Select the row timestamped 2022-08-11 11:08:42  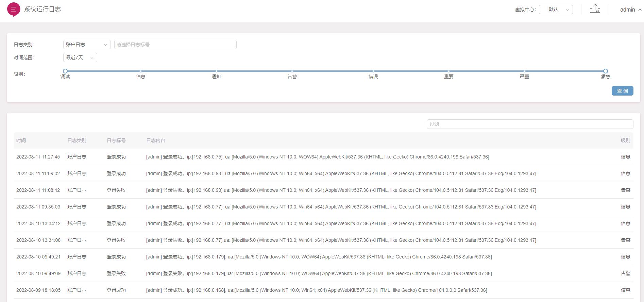point(323,190)
